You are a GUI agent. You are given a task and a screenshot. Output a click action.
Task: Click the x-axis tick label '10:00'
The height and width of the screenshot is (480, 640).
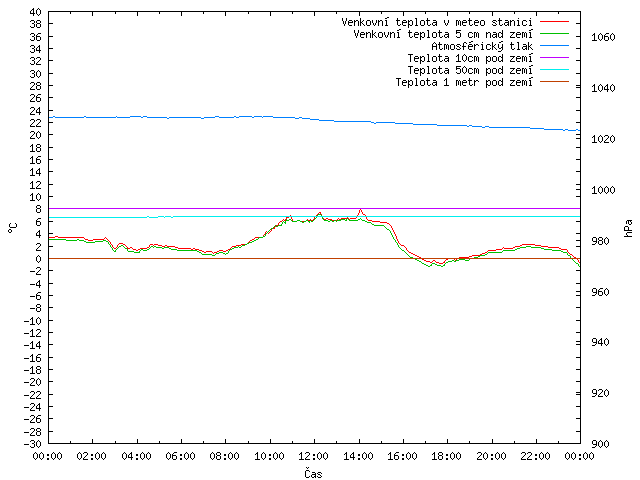(x=269, y=456)
